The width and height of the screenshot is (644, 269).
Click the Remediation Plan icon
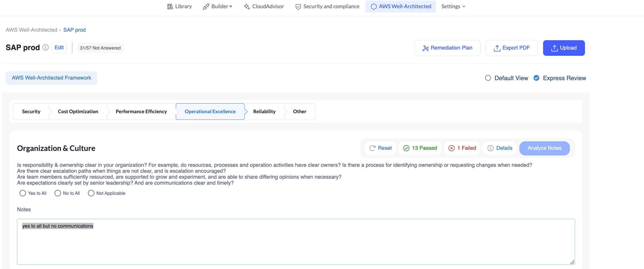(425, 48)
